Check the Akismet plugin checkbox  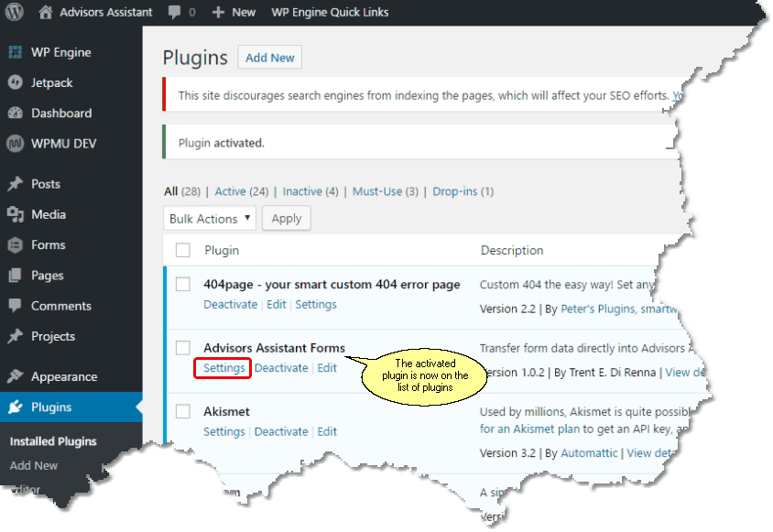tap(183, 411)
